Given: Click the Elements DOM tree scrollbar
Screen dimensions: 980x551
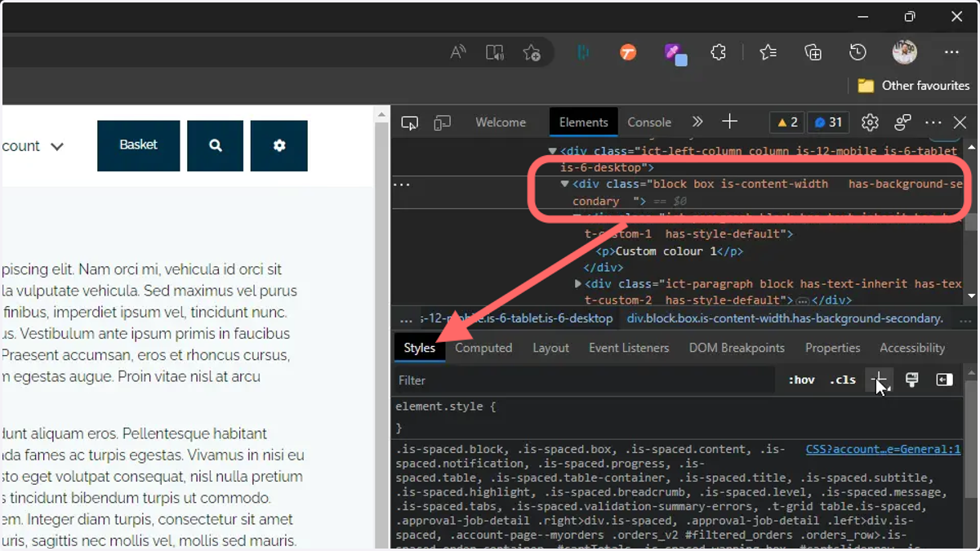Looking at the screenshot, I should click(x=971, y=222).
